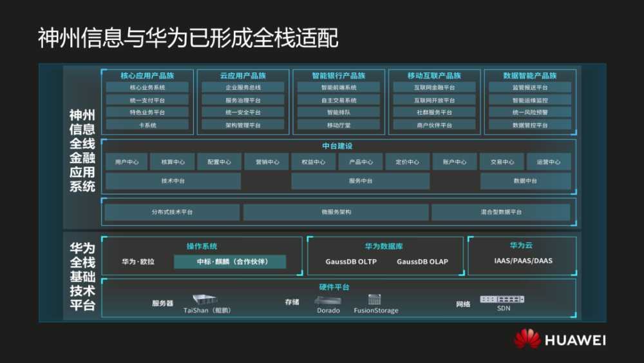Select 自主交易系统 box

click(x=339, y=100)
